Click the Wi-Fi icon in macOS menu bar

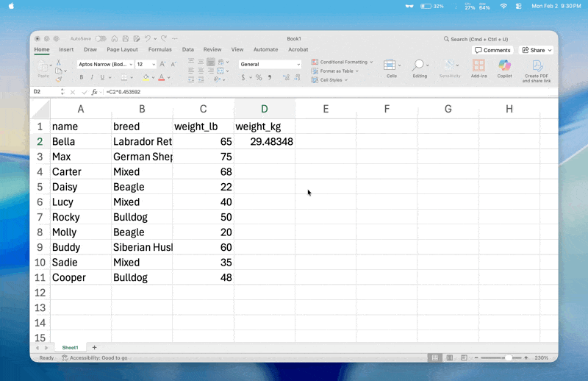click(503, 6)
